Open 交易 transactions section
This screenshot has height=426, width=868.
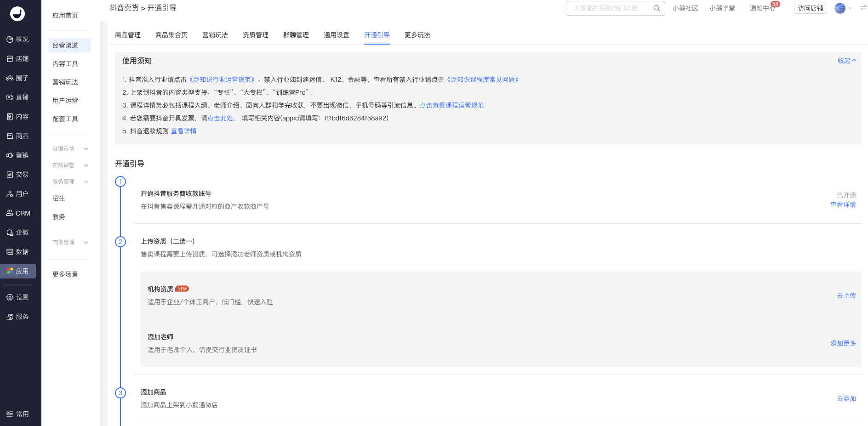point(18,175)
